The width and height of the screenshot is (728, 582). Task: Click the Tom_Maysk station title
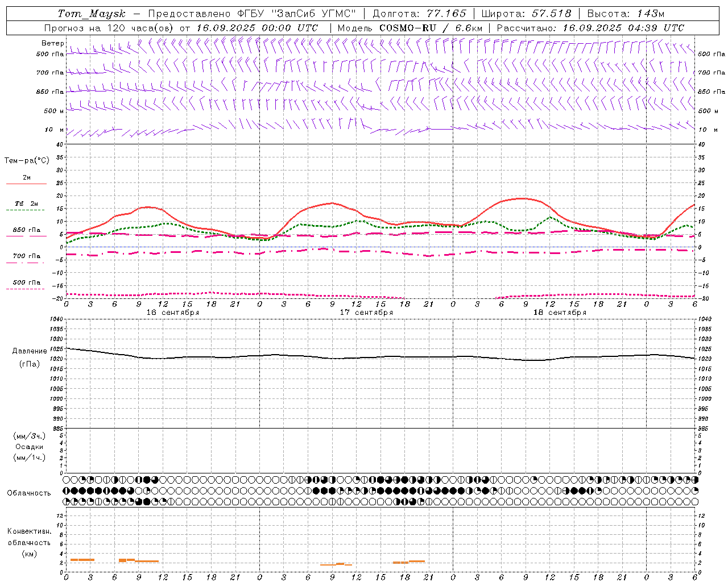pyautogui.click(x=92, y=14)
